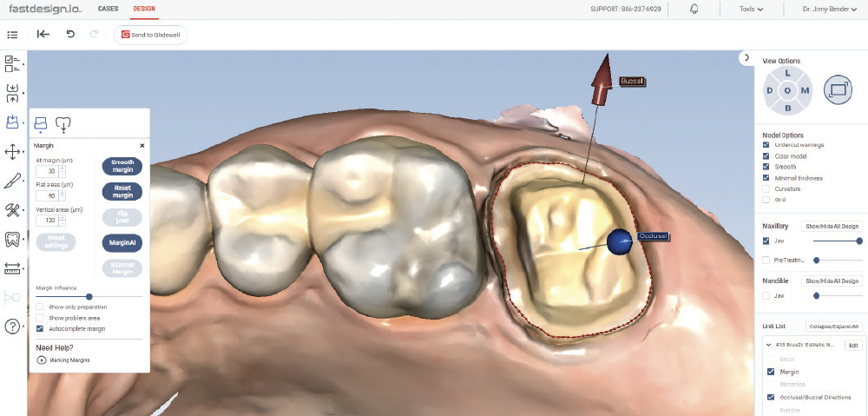
Task: Open the notifications bell
Action: [x=694, y=9]
